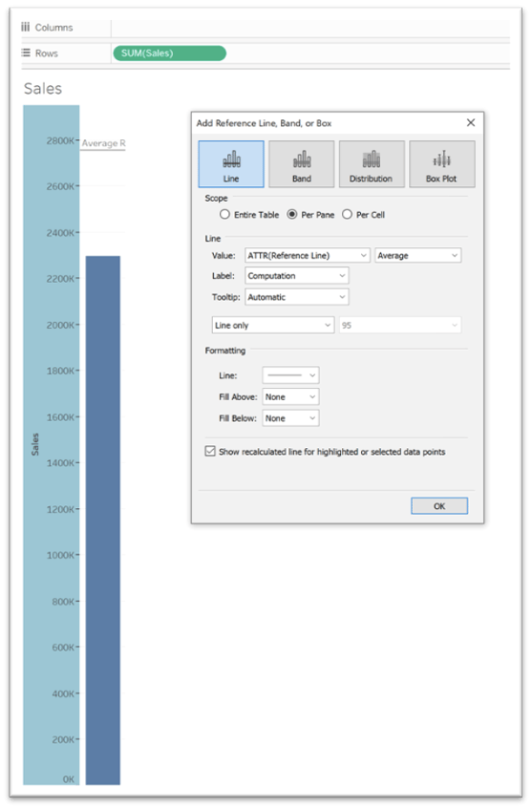The image size is (532, 809).
Task: Open the Fill Above color dropdown
Action: click(x=290, y=396)
